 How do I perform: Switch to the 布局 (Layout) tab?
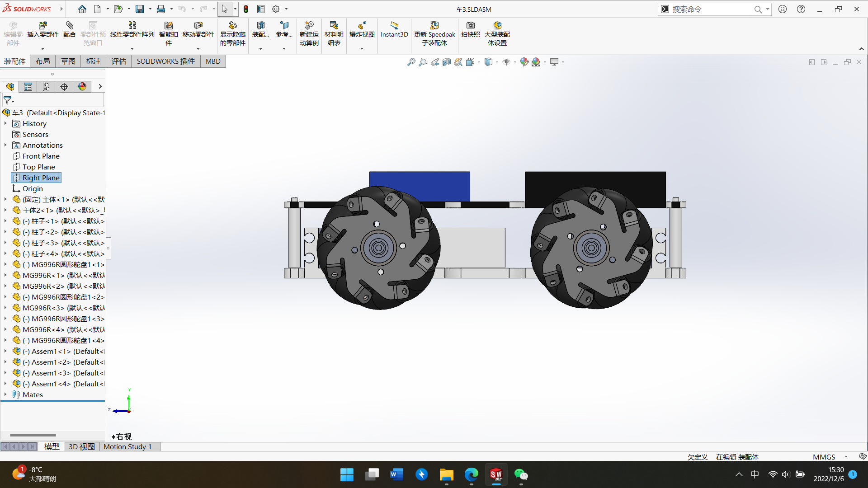(43, 61)
